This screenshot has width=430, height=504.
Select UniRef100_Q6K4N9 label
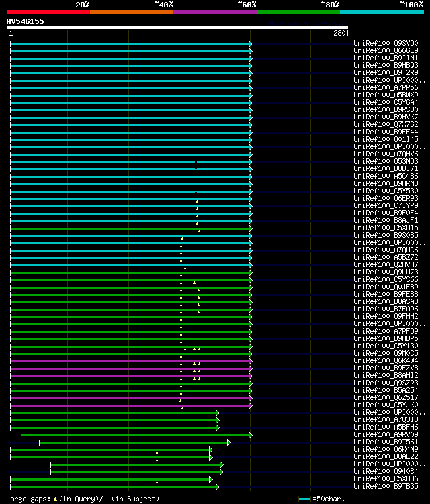(x=386, y=450)
